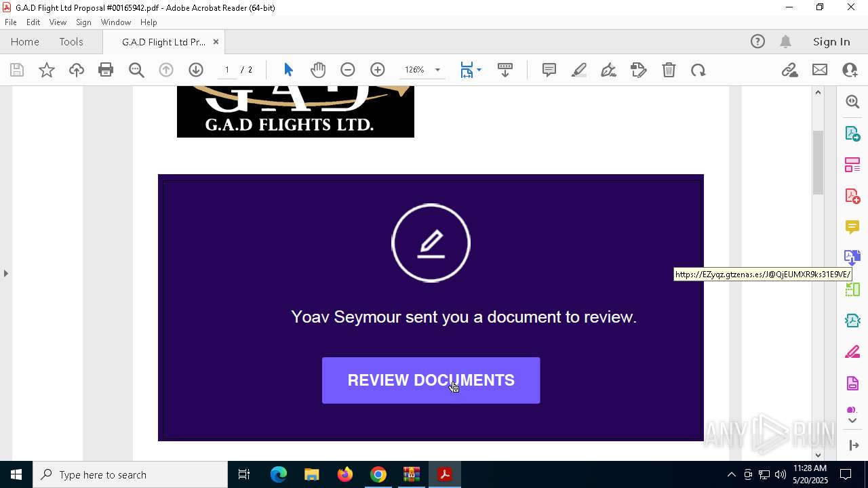Open the teal Scan & OCR sidebar tool
This screenshot has height=488, width=868.
pyautogui.click(x=852, y=321)
